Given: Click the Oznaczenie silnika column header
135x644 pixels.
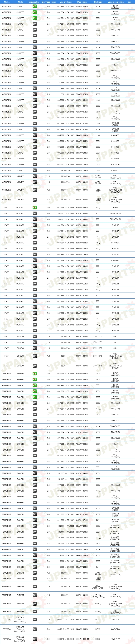Looking at the screenshot, I should click(115, 2).
